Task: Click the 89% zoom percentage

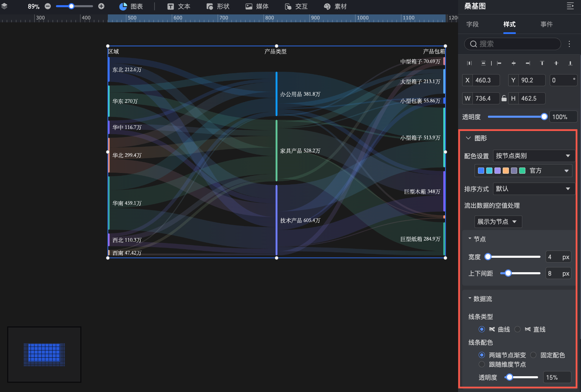Action: click(34, 7)
